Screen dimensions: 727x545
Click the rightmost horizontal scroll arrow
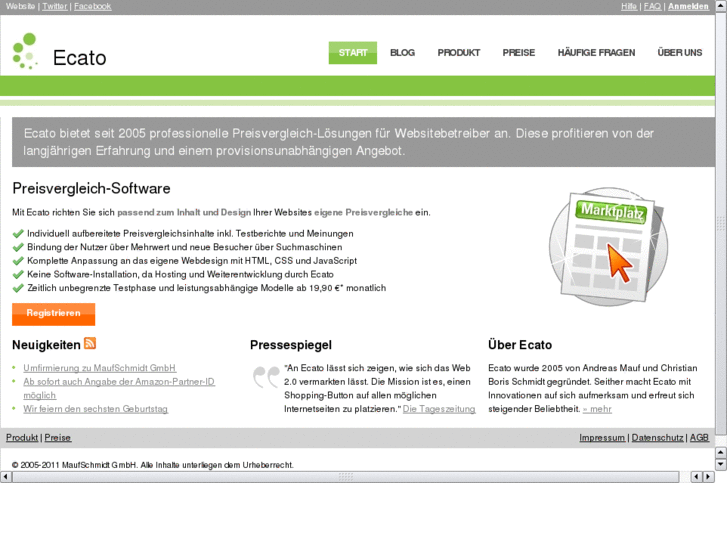[x=708, y=476]
